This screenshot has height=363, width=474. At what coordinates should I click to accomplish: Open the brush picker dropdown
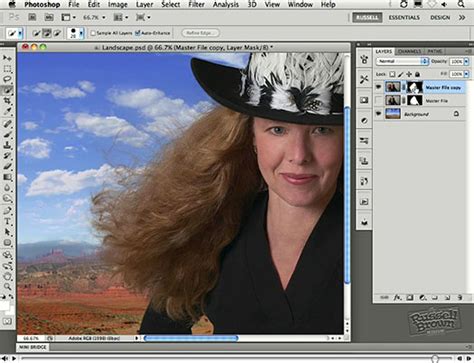[81, 33]
